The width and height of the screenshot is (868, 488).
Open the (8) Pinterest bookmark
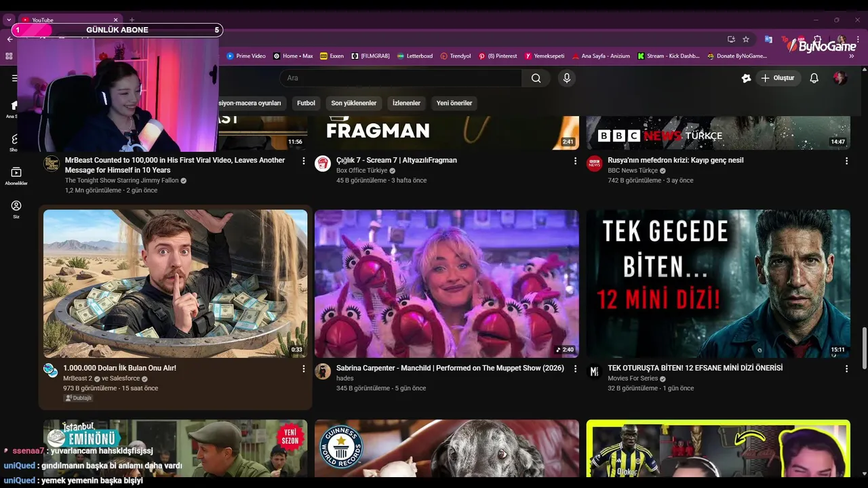[498, 56]
